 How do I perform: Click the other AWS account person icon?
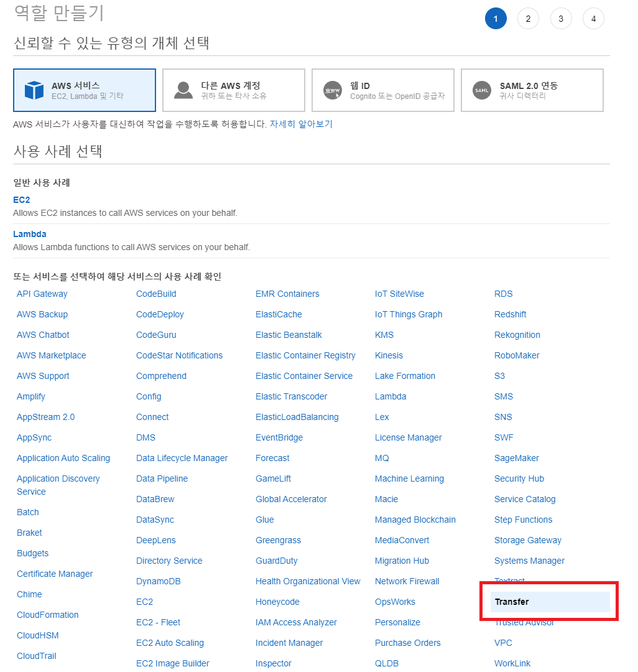pos(183,90)
